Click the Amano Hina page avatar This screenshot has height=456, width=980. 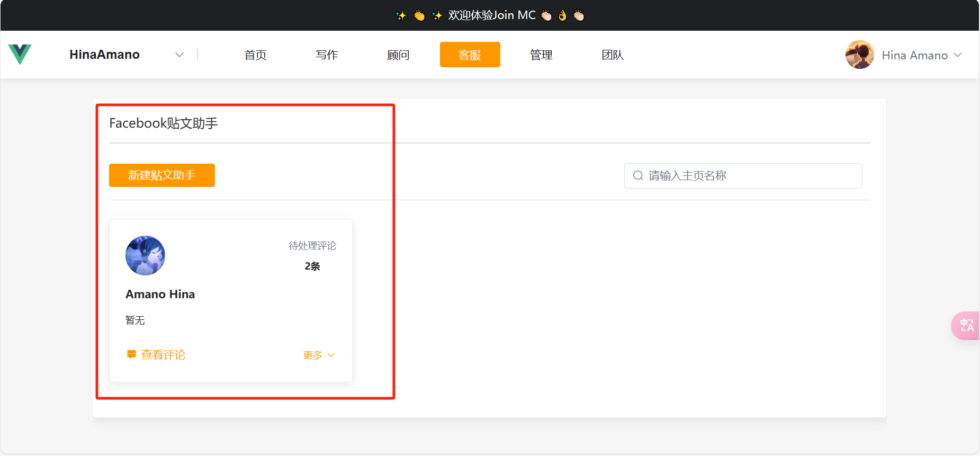145,256
